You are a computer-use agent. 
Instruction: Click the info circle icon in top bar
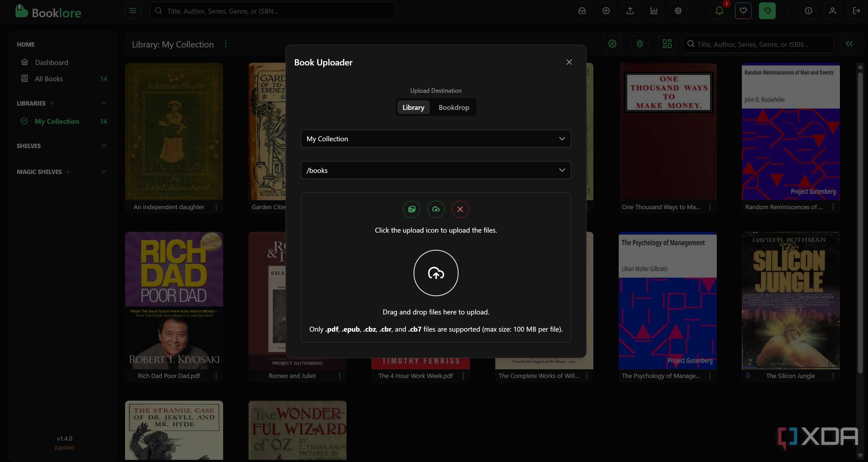[x=808, y=11]
